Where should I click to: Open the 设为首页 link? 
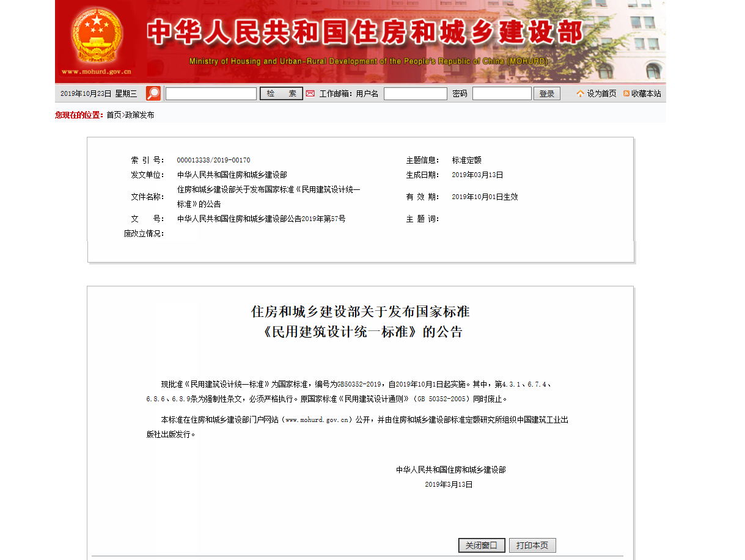pos(601,93)
